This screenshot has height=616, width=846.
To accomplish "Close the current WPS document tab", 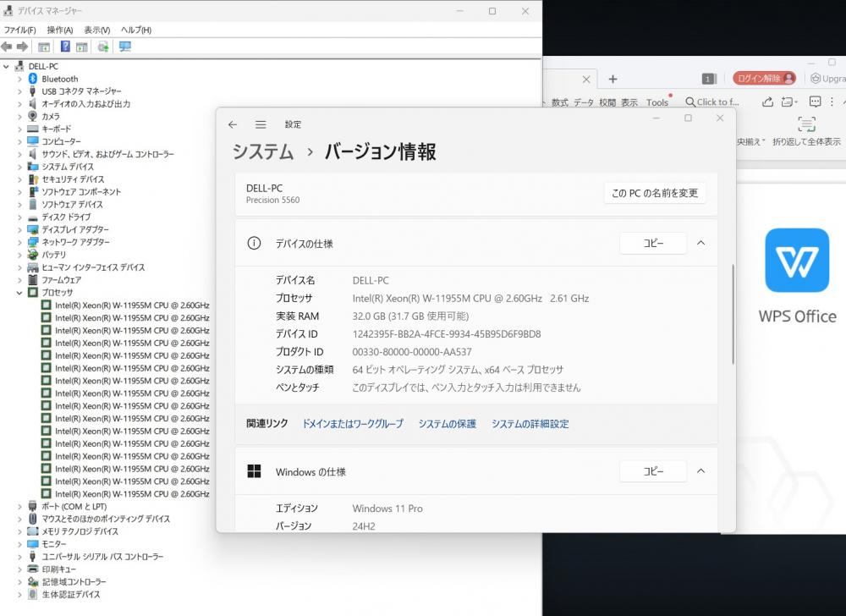I will tap(586, 80).
